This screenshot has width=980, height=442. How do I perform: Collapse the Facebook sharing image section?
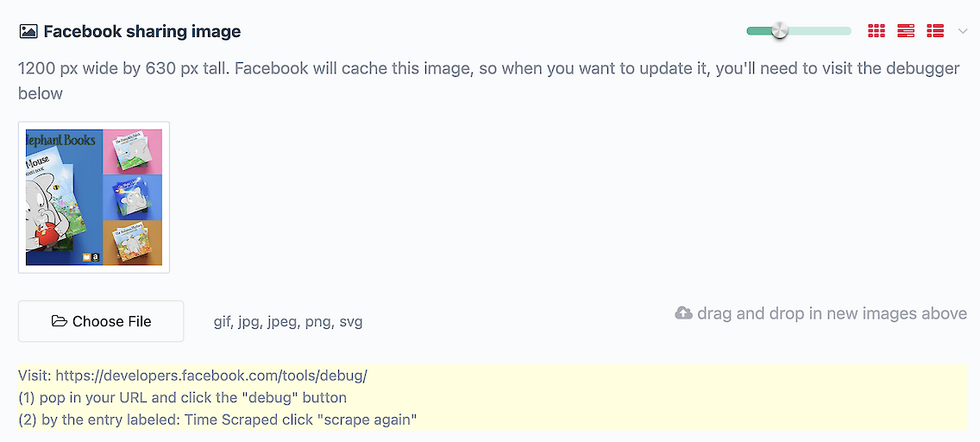[x=963, y=31]
